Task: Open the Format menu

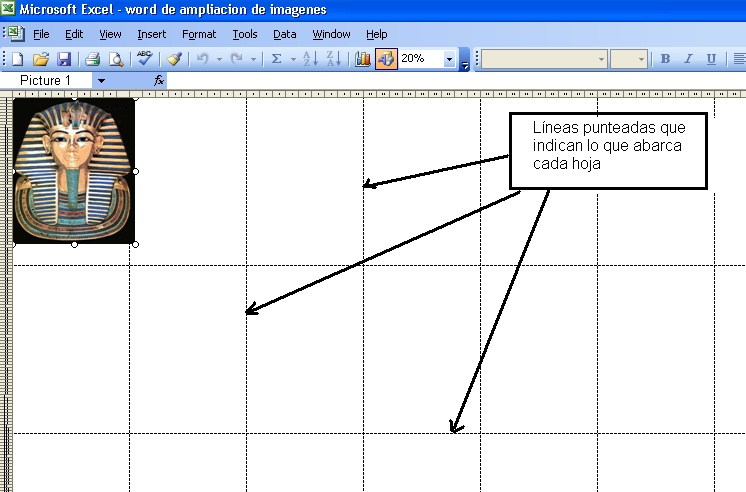Action: click(199, 34)
